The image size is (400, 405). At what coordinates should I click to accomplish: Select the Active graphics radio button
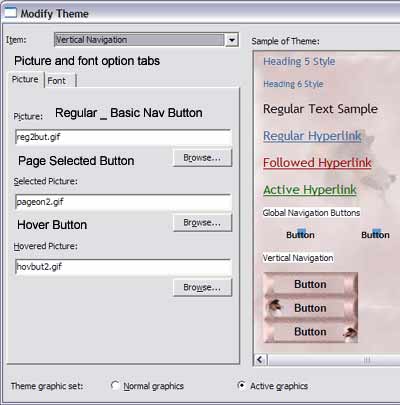pyautogui.click(x=242, y=386)
